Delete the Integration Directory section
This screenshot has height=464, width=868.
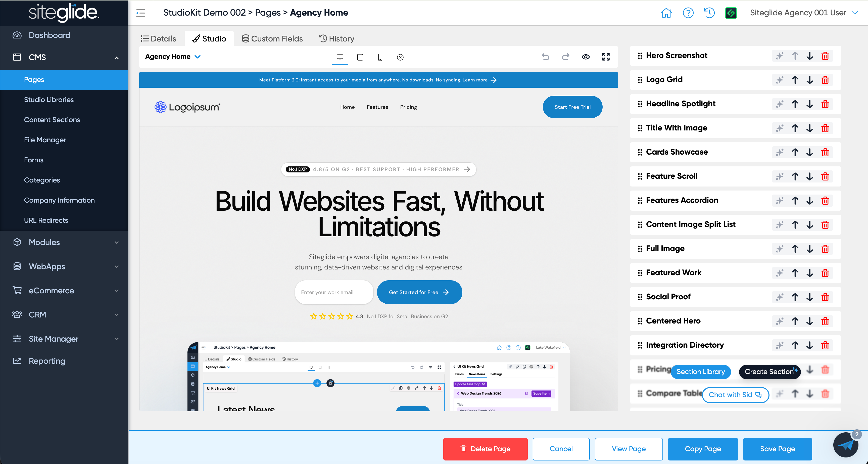(825, 345)
